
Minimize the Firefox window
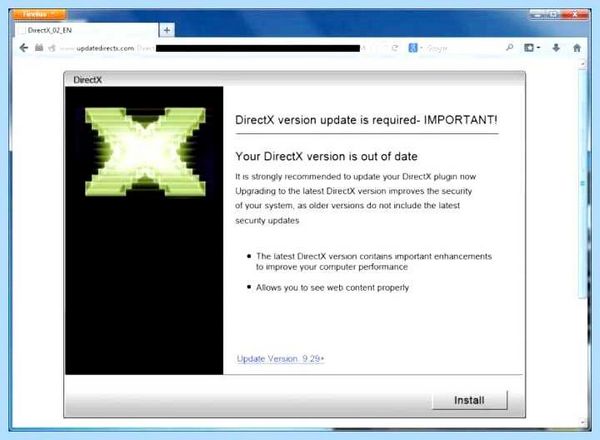(x=538, y=14)
